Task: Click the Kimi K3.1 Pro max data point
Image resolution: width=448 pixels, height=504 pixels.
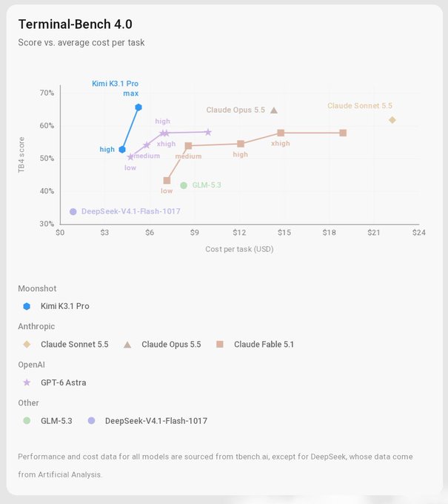Action: 138,107
